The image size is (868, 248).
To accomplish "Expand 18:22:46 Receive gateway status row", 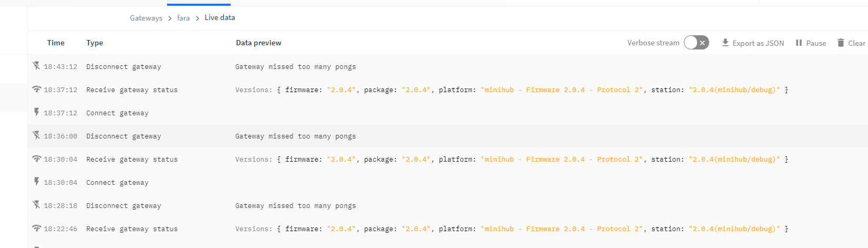I will 448,229.
